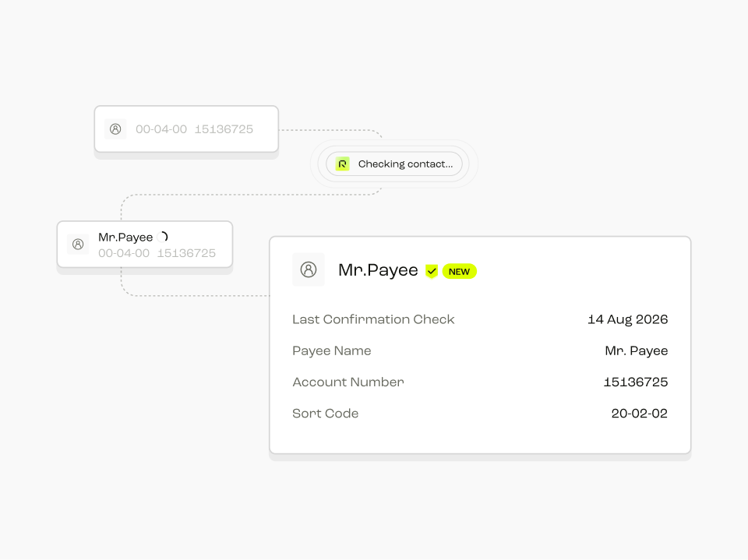The height and width of the screenshot is (560, 748).
Task: Click the Mr. Payee name value
Action: [x=637, y=351]
